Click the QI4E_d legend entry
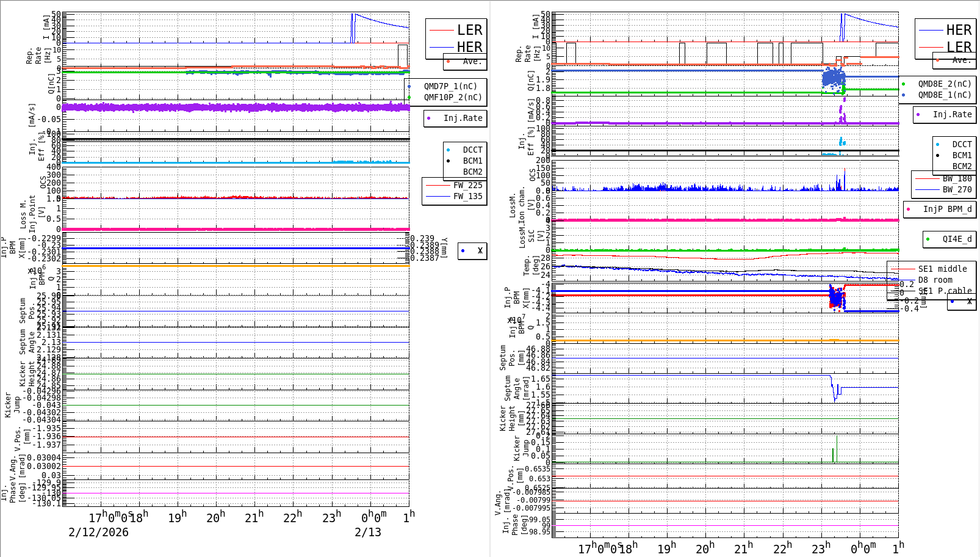 pos(957,239)
